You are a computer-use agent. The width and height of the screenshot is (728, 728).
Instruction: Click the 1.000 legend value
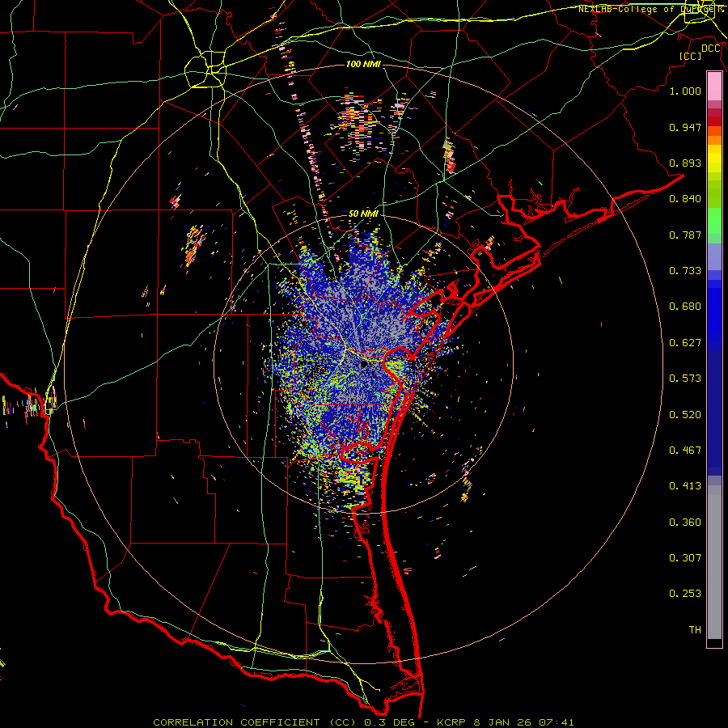coord(685,91)
